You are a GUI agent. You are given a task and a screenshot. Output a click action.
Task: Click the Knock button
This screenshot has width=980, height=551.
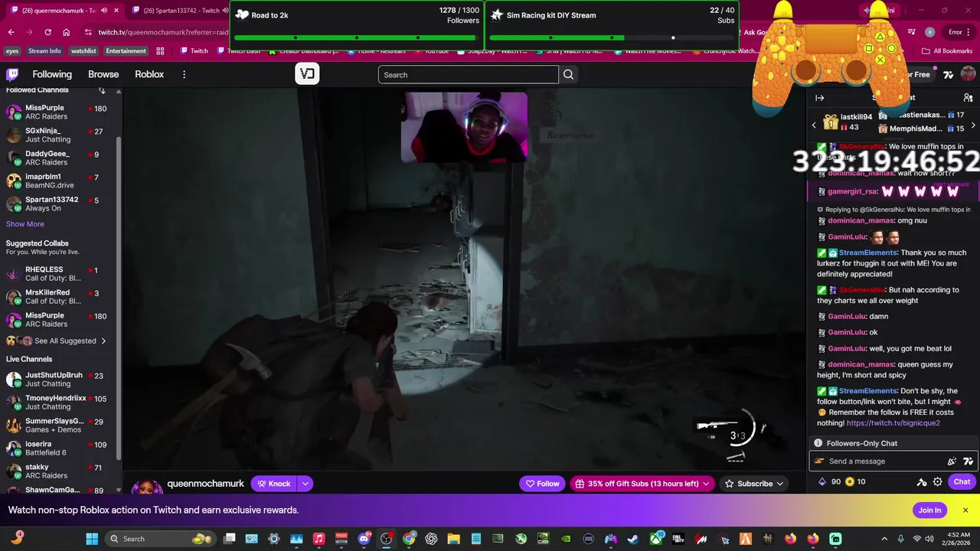[273, 484]
